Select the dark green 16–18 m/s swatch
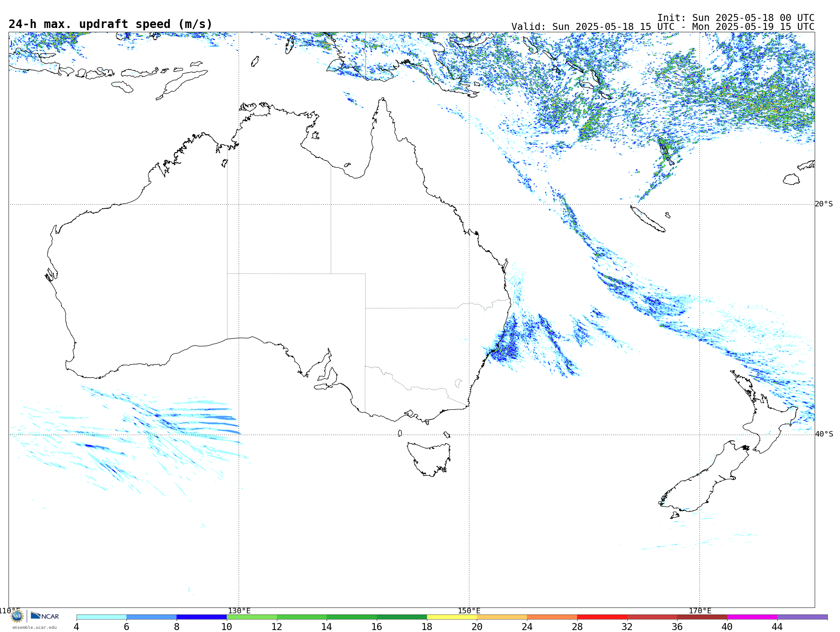This screenshot has height=632, width=840. [x=402, y=617]
